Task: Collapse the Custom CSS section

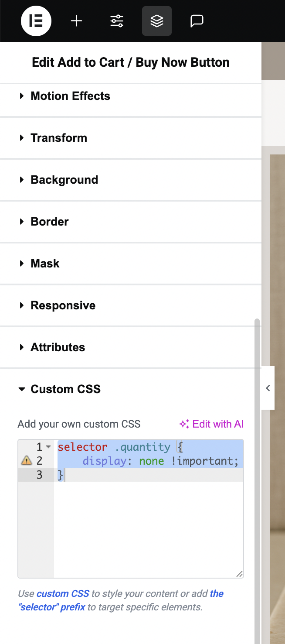Action: tap(131, 389)
